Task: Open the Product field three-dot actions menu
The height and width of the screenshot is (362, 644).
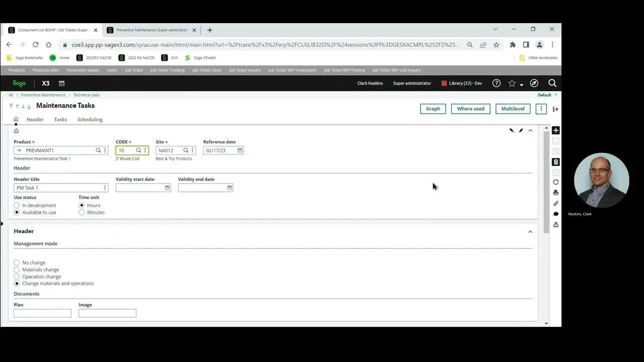Action: 105,150
